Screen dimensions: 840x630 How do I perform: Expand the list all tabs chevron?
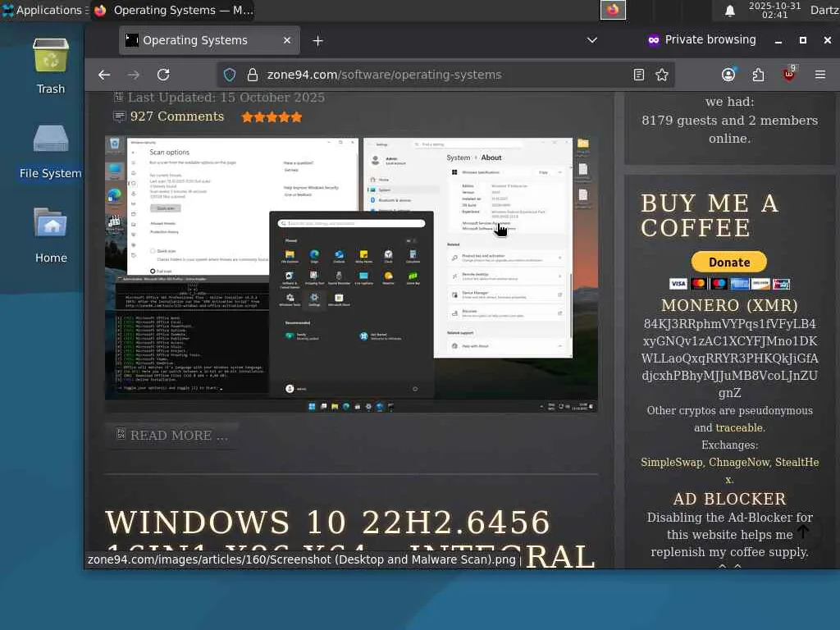coord(592,40)
